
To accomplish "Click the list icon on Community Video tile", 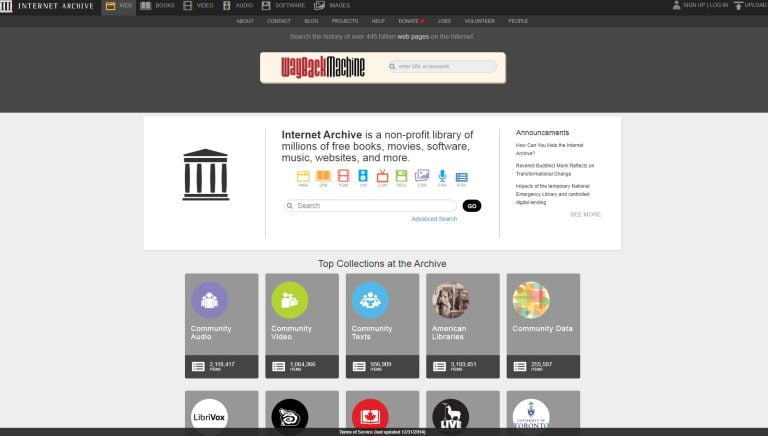I will (278, 366).
